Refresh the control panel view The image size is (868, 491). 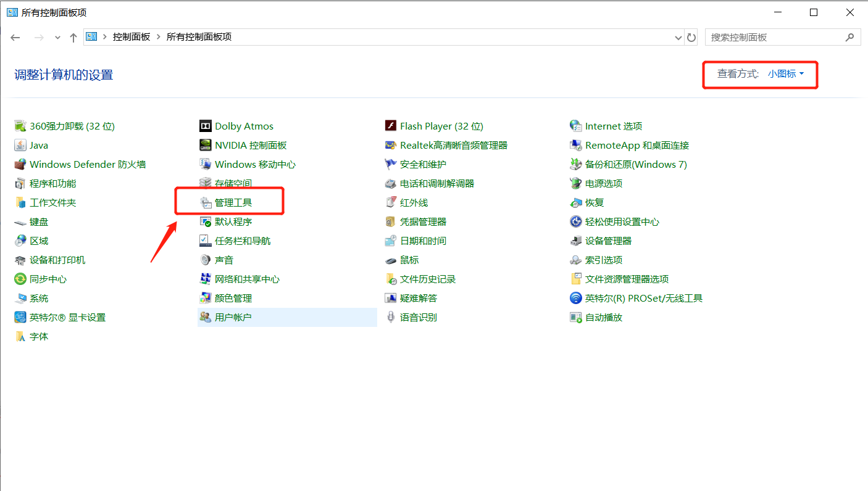tap(691, 38)
